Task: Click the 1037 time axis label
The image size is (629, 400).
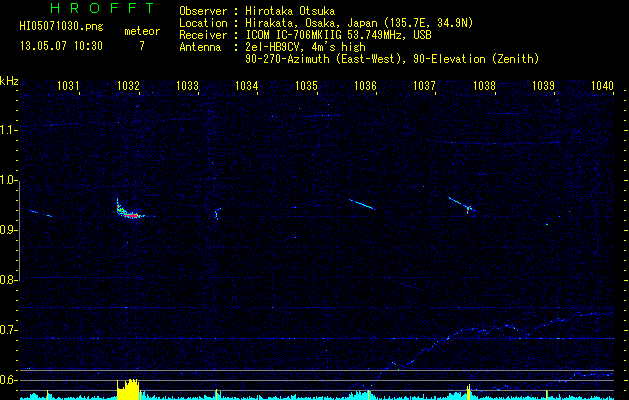Action: (424, 85)
